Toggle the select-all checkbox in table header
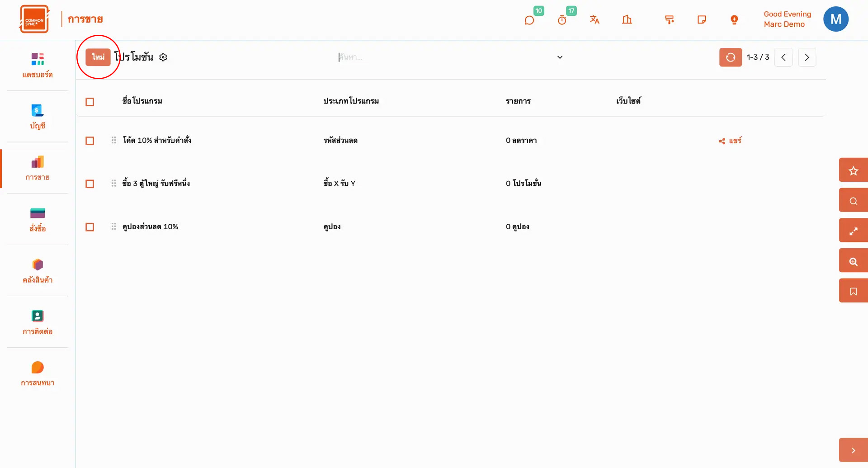Screen dimensions: 868x468 pyautogui.click(x=90, y=102)
